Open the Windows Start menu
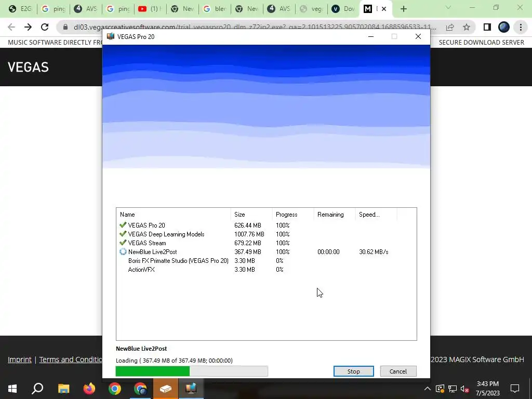The image size is (532, 399). coord(12,389)
